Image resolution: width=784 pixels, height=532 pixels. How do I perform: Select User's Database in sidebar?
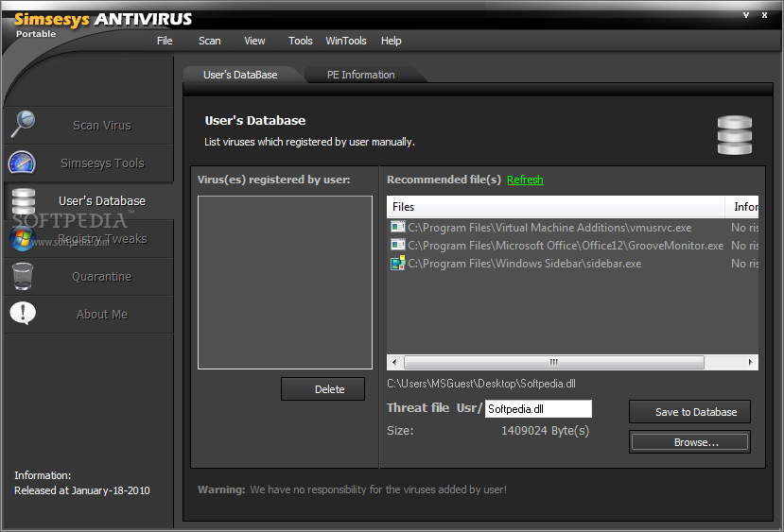pyautogui.click(x=89, y=201)
